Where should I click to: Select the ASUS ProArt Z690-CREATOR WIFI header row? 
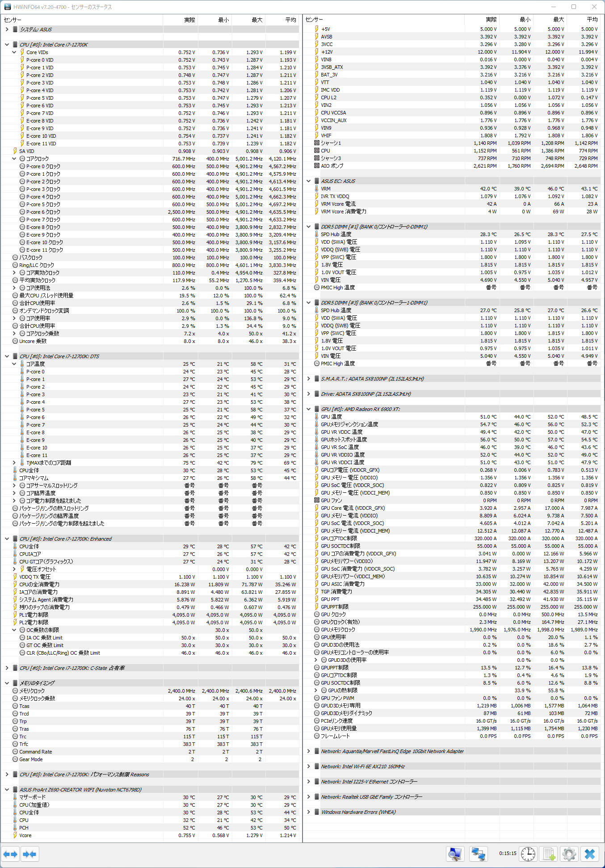(x=150, y=790)
